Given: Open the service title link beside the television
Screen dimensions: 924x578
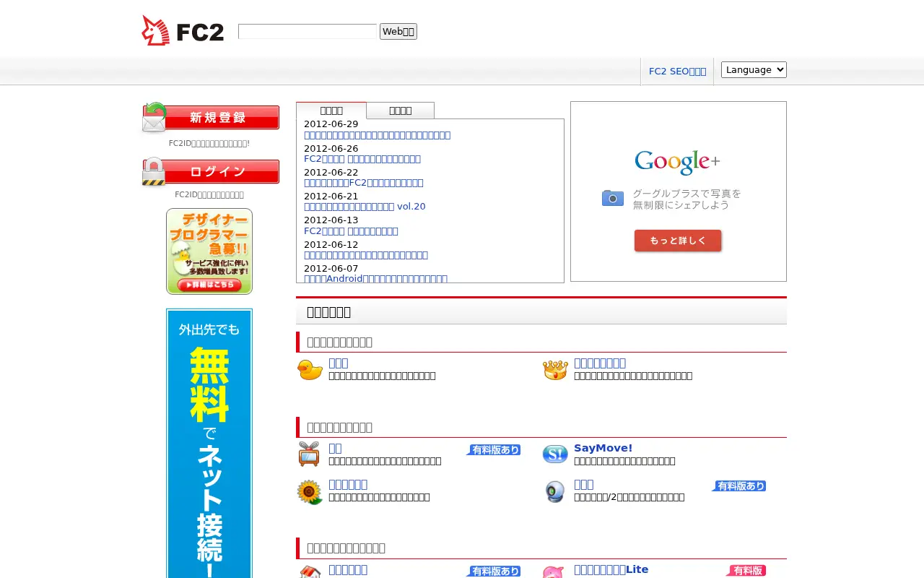Looking at the screenshot, I should point(335,448).
